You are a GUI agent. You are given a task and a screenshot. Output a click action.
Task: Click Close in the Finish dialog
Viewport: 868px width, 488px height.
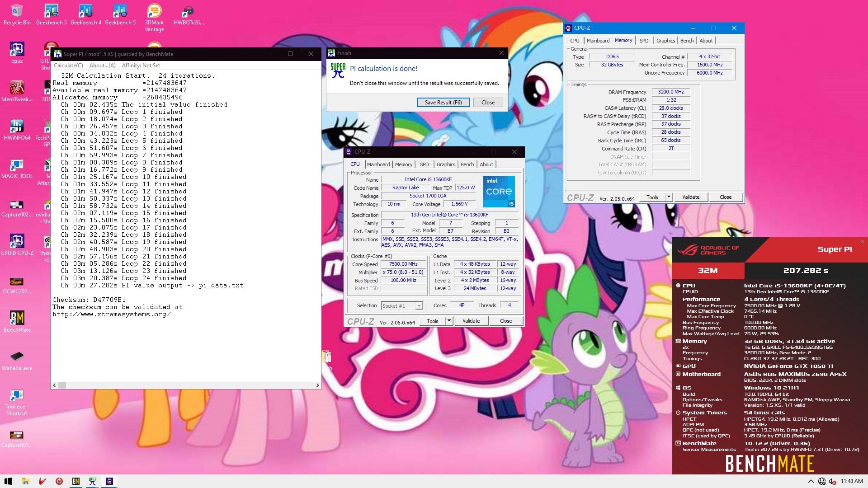pos(488,103)
